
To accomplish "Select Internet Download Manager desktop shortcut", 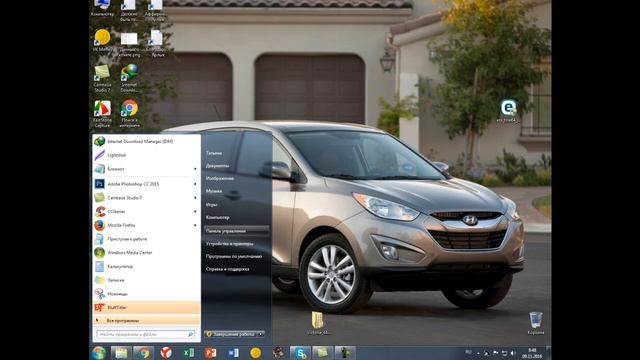I will coord(129,78).
